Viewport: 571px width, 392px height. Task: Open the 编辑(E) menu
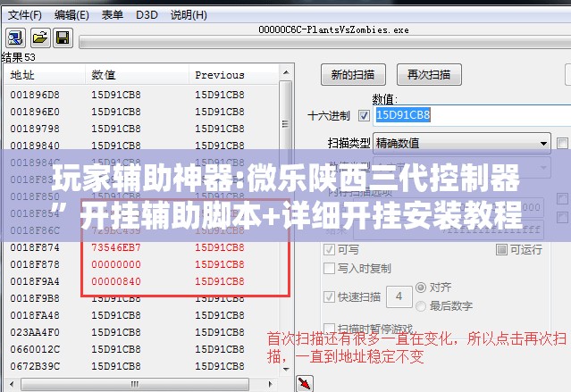coord(71,15)
